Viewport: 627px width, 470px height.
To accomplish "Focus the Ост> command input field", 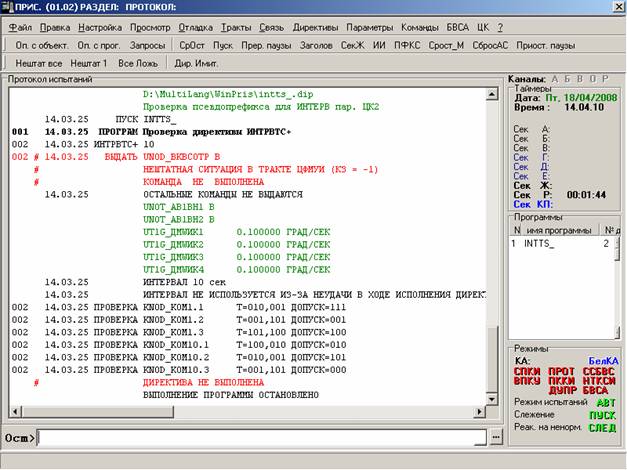I will click(262, 438).
